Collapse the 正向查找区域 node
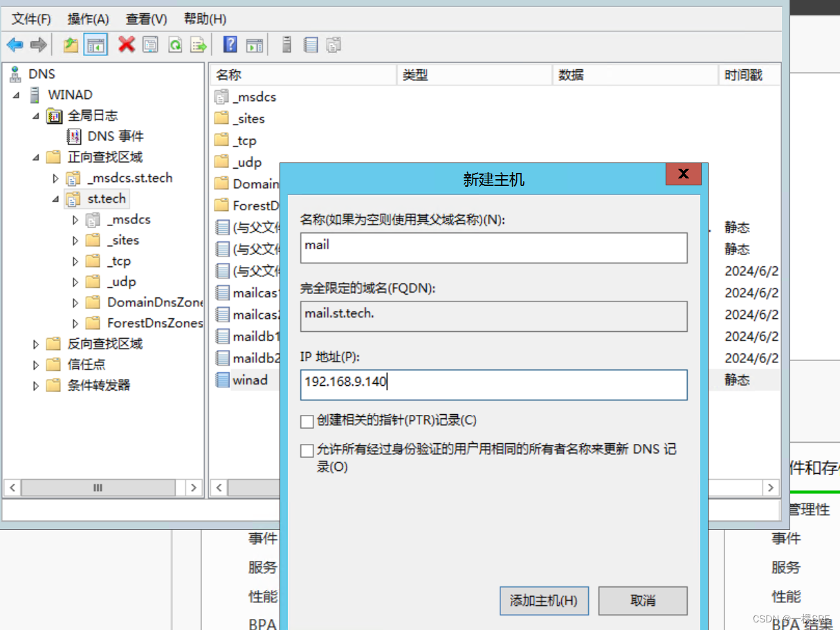The height and width of the screenshot is (630, 840). pyautogui.click(x=36, y=157)
